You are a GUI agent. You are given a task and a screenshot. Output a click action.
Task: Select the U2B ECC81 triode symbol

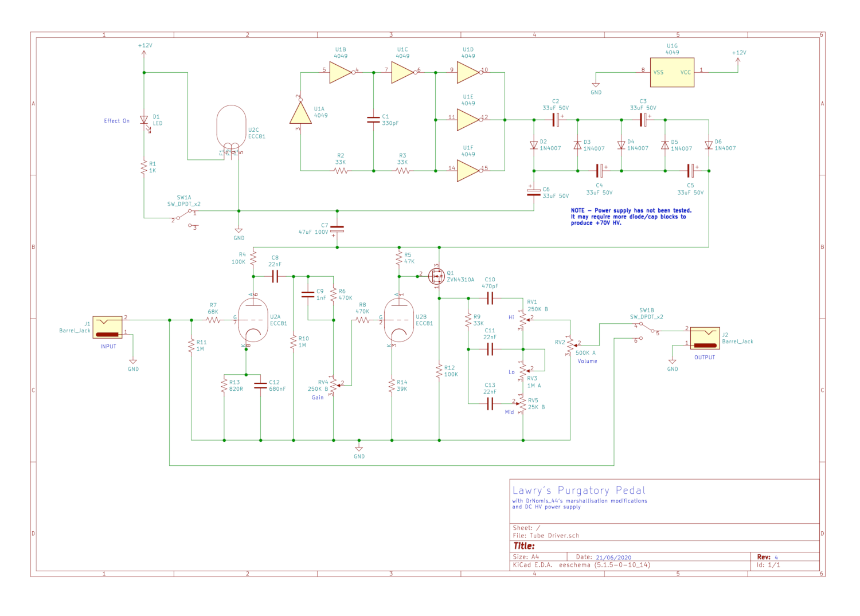tap(398, 320)
